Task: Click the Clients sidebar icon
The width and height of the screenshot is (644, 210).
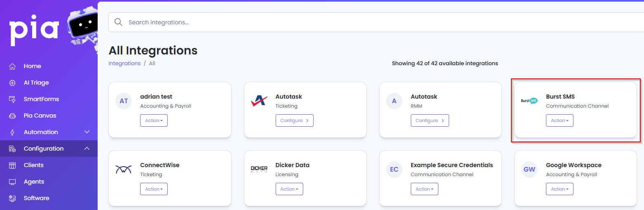Action: coord(12,165)
